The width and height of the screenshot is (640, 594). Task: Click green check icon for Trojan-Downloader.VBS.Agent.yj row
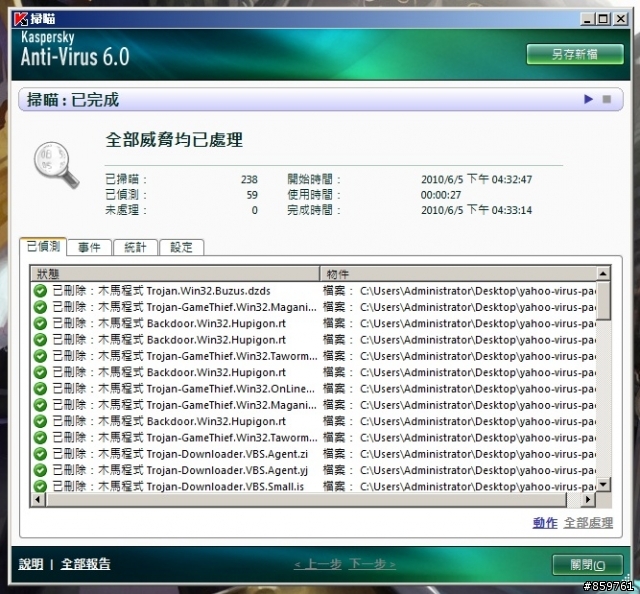(40, 470)
